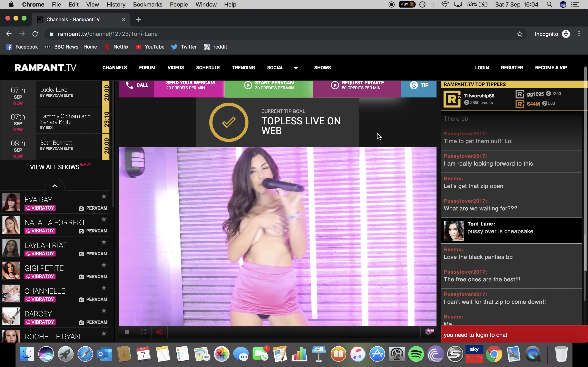
Task: Open the Chrome three-dot menu
Action: tap(579, 34)
